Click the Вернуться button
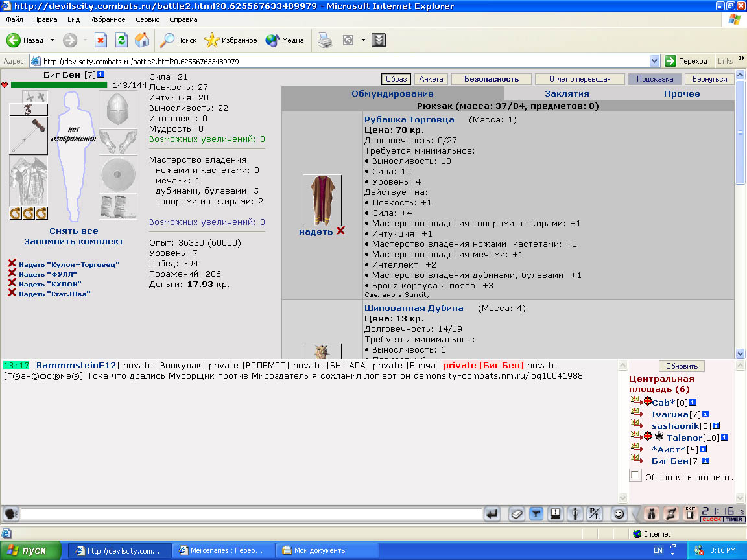This screenshot has width=747, height=560. point(710,79)
